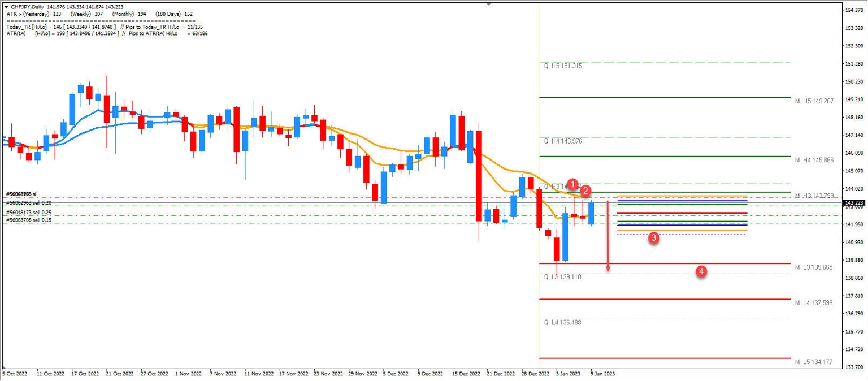Screen dimensions: 868x381
Task: Select the red circled marker 4 annotation
Action: tap(702, 272)
